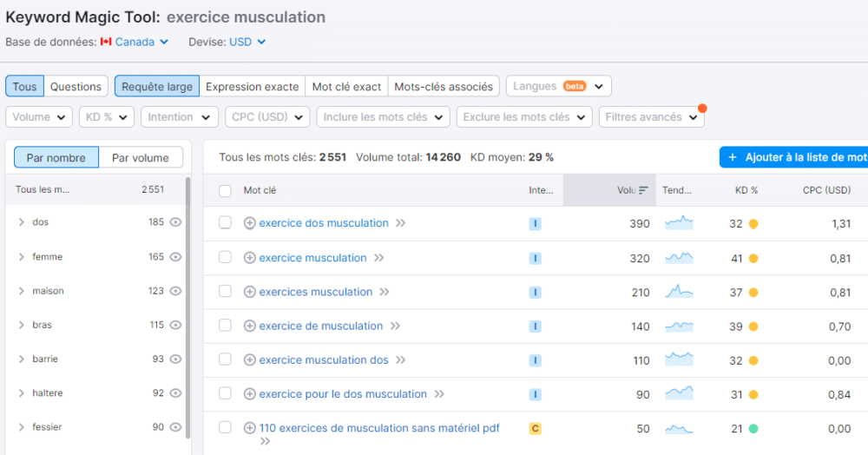Click plus icon for 'exercice pour le dos musculation'

[250, 394]
